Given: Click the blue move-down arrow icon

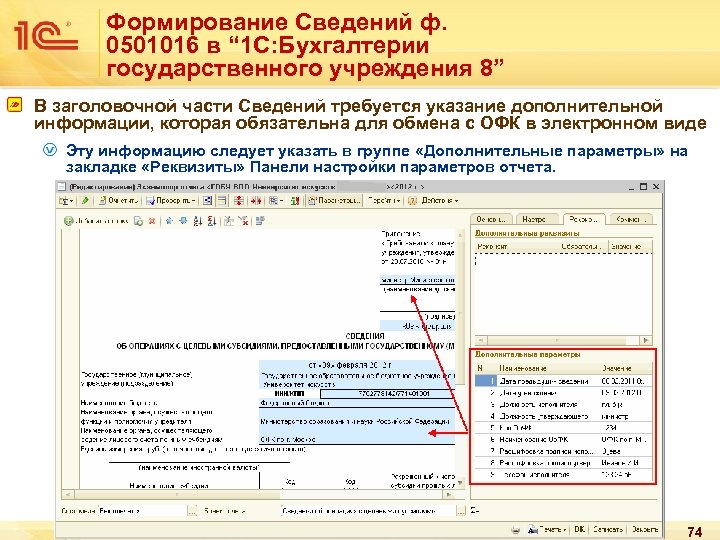Looking at the screenshot, I should tap(183, 221).
